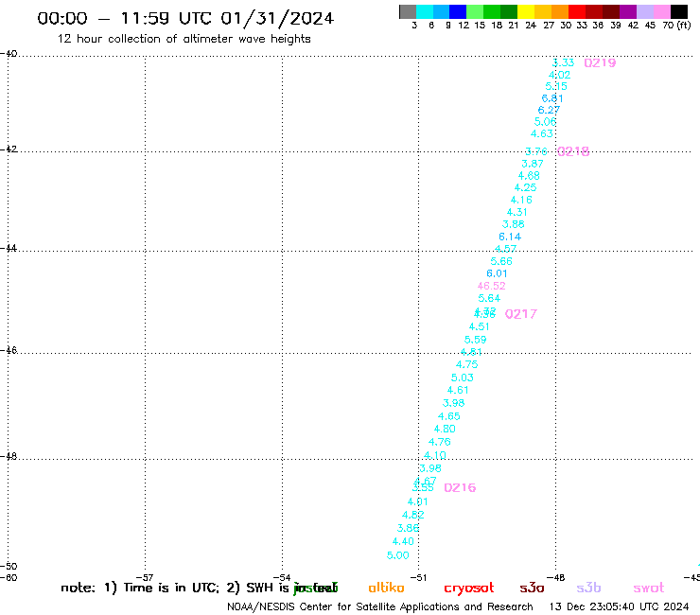The height and width of the screenshot is (615, 700).
Task: Select the wave height value 4.40
Action: (403, 541)
